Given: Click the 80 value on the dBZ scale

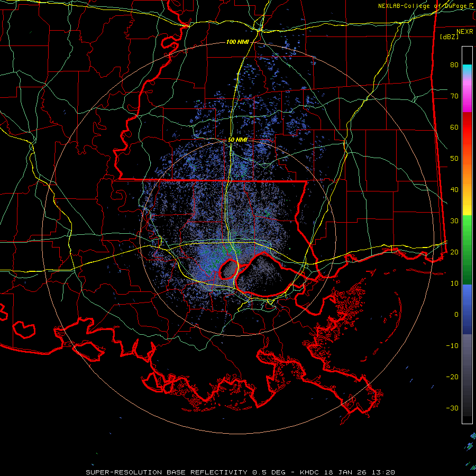Looking at the screenshot, I should coord(454,65).
